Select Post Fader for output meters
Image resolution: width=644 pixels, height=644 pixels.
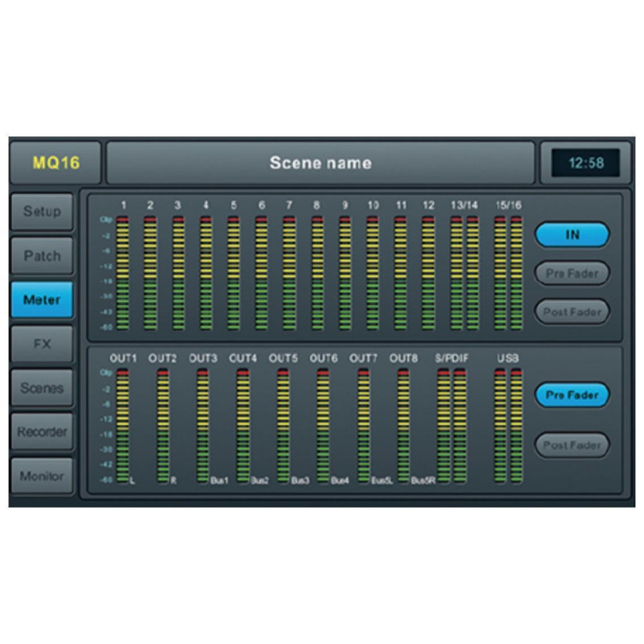[572, 444]
